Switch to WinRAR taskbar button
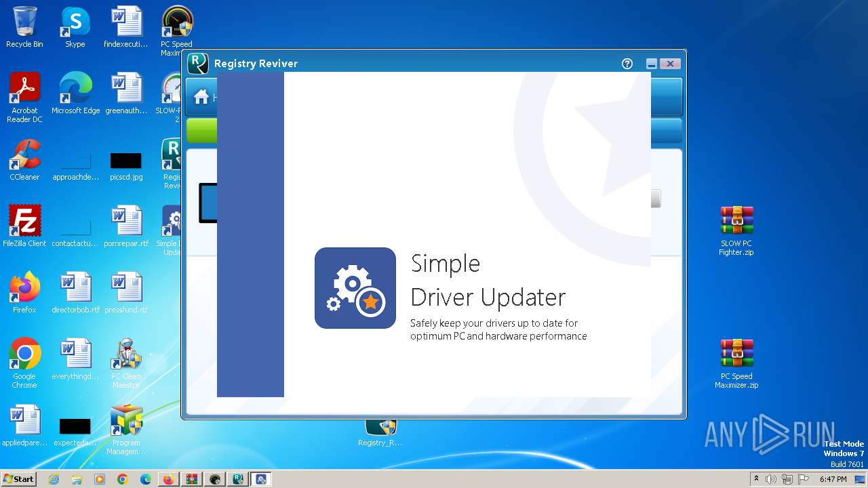The height and width of the screenshot is (488, 868). pos(192,479)
